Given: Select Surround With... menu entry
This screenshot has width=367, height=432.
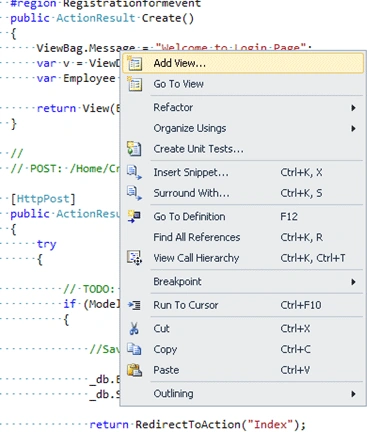Looking at the screenshot, I should pos(243,193).
